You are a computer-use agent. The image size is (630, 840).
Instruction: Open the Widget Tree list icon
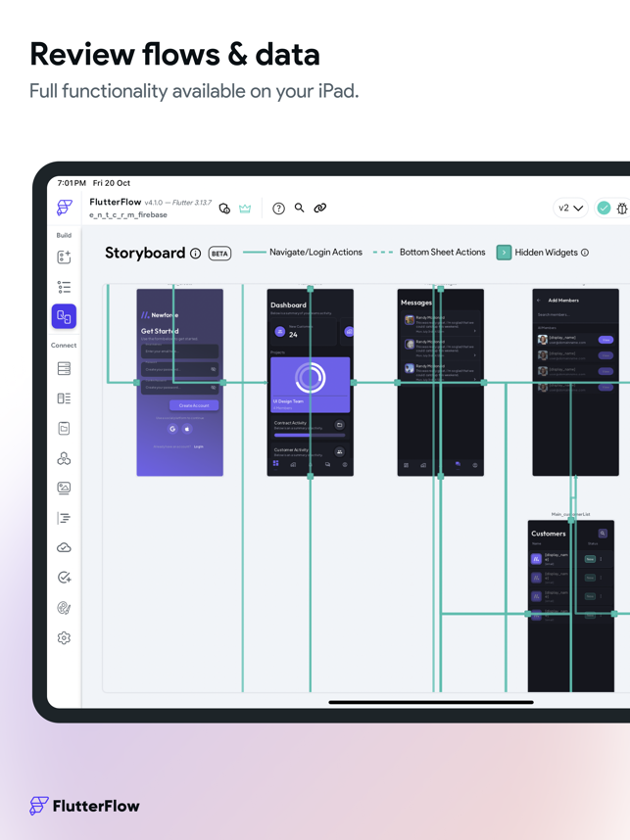[64, 287]
